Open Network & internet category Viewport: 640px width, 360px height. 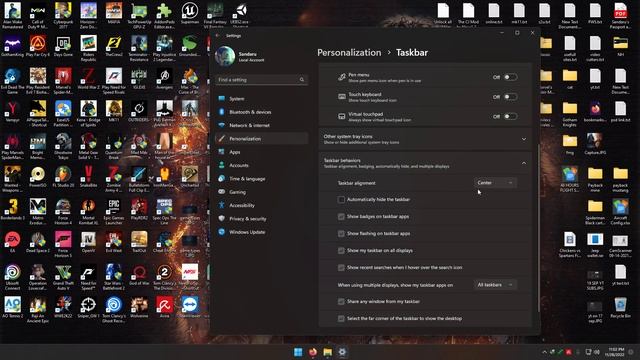(x=262, y=125)
